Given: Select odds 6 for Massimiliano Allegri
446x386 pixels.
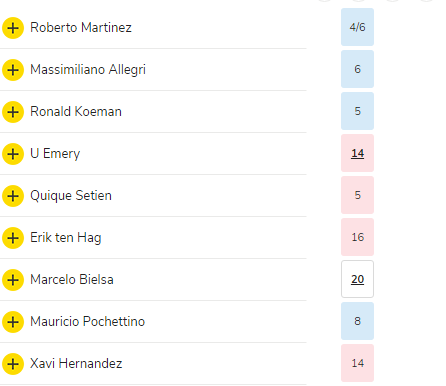Looking at the screenshot, I should (357, 69).
